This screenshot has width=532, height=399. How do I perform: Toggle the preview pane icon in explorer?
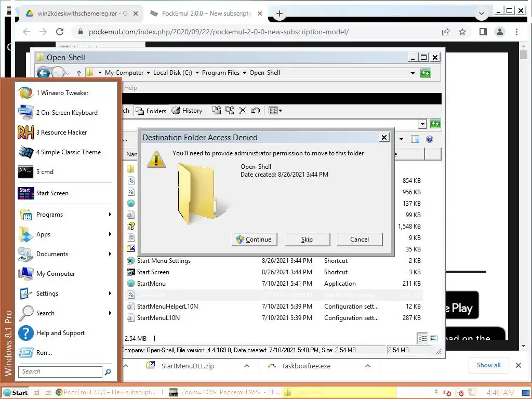click(415, 139)
